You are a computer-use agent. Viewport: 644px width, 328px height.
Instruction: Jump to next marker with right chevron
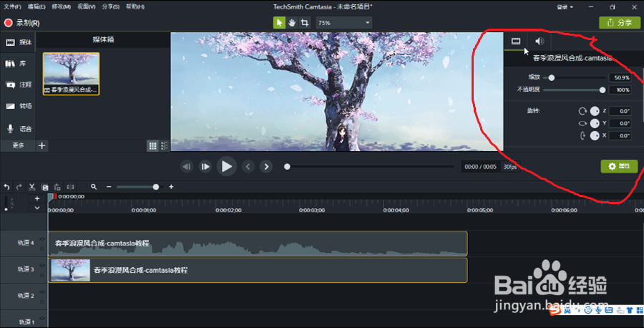tap(266, 166)
